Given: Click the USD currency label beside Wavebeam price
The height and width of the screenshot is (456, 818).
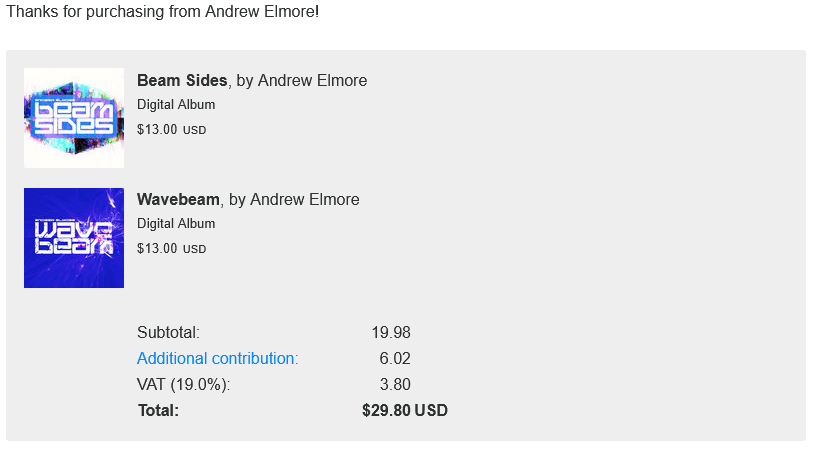Looking at the screenshot, I should click(194, 250).
